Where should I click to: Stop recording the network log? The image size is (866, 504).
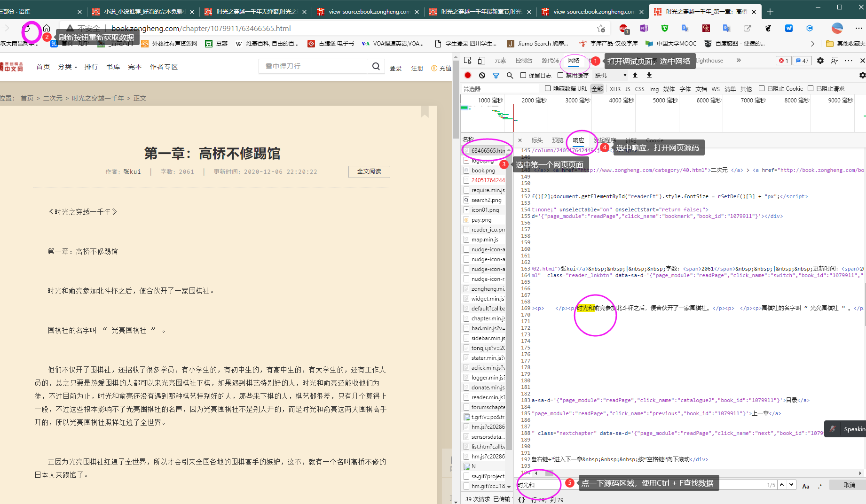[468, 75]
